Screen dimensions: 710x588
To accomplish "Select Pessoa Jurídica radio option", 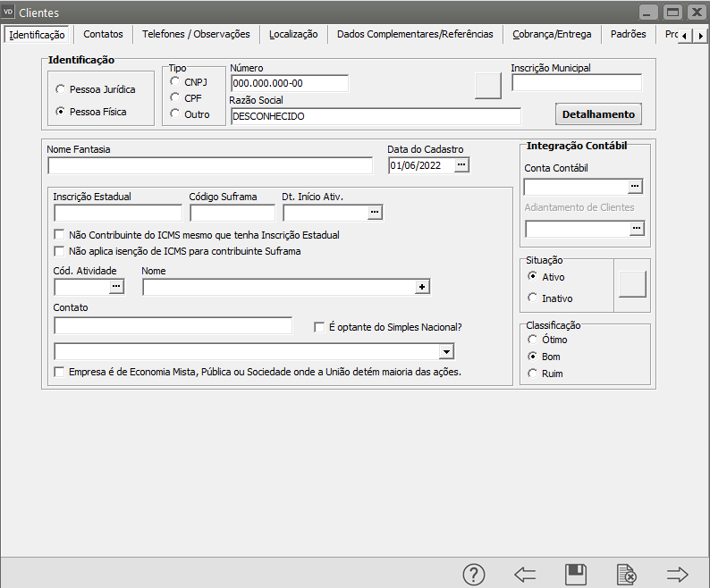I will (x=61, y=89).
